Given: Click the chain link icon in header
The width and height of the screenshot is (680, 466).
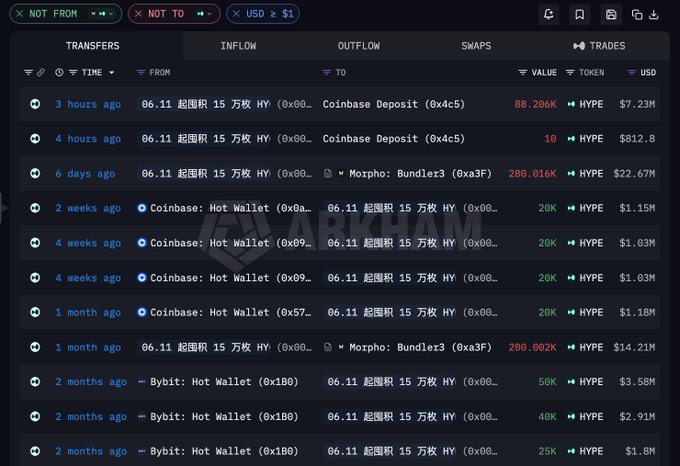Looking at the screenshot, I should pos(40,72).
